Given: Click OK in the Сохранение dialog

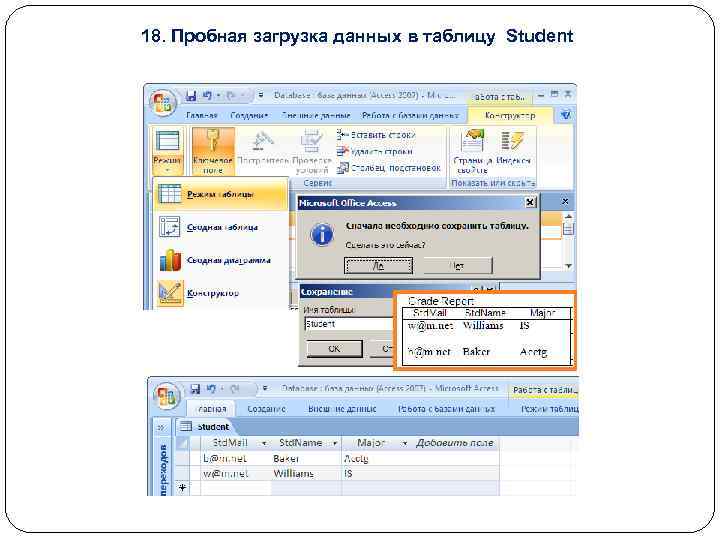Looking at the screenshot, I should tap(334, 349).
